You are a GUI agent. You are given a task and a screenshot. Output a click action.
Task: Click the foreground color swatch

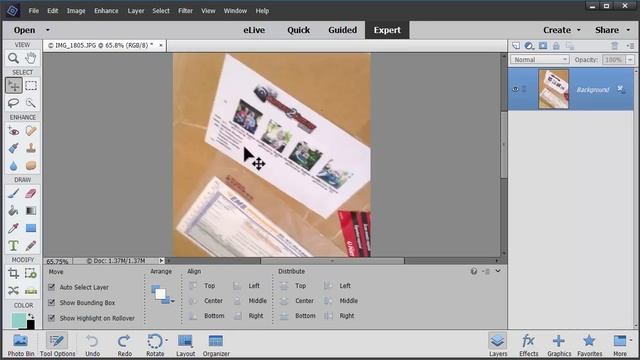[x=19, y=320]
